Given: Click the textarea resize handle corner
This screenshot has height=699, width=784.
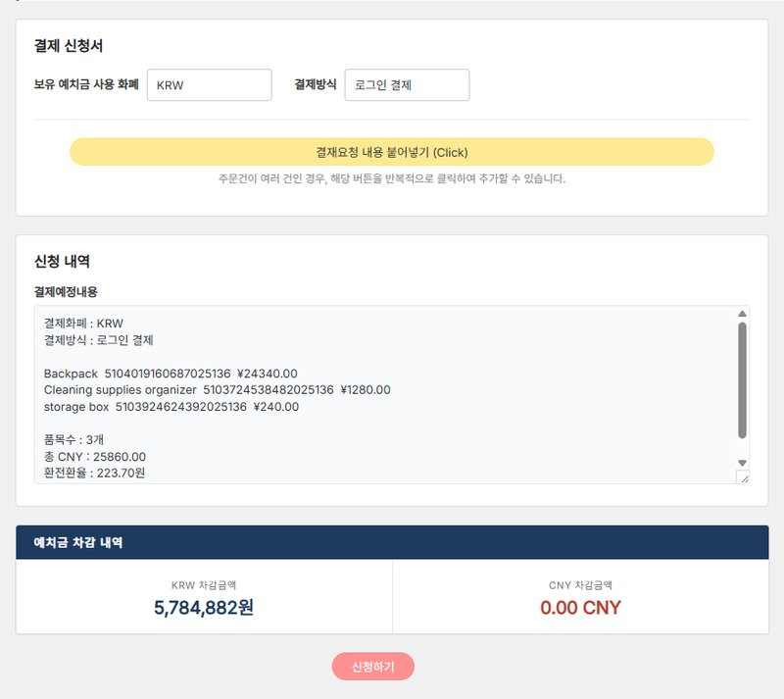Looking at the screenshot, I should [742, 477].
